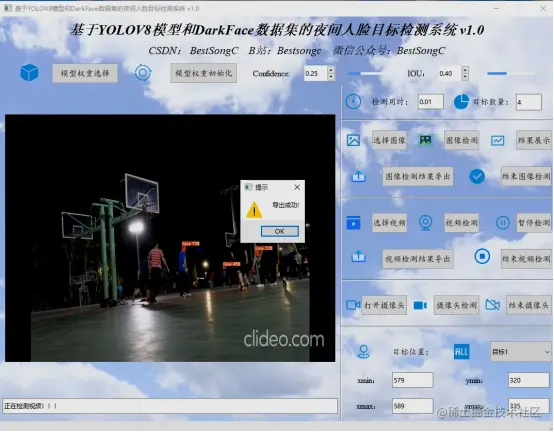Decrease the IOU value with down arrow
554x432 pixels.
(465, 77)
